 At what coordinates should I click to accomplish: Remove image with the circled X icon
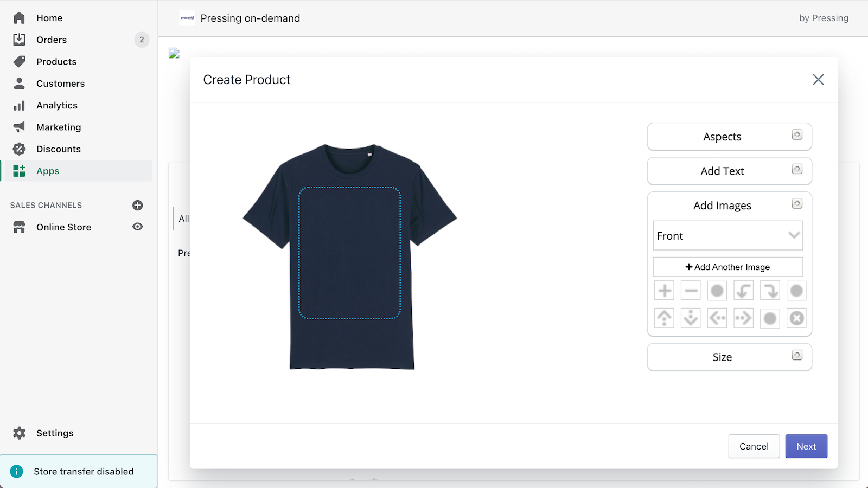[x=796, y=318]
